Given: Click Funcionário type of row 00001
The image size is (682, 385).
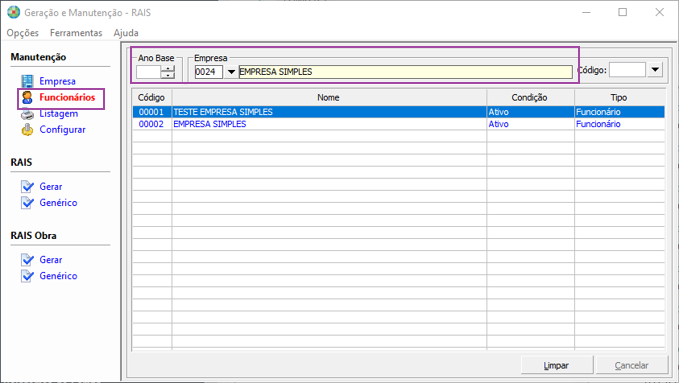Looking at the screenshot, I should click(598, 112).
